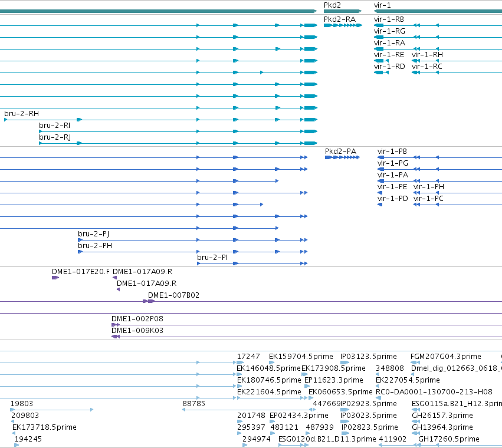502x448 pixels.
Task: Click EST label EK221604.5prime
Action: coord(269,393)
